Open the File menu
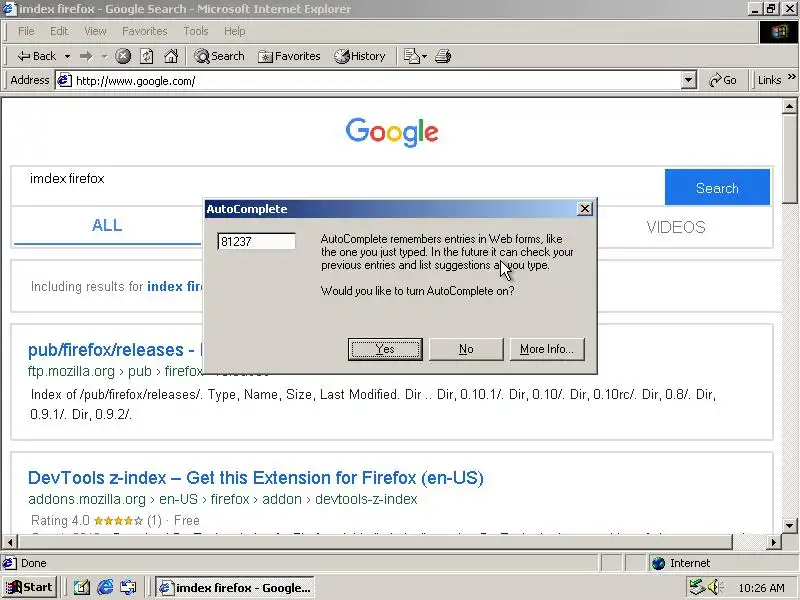800x600 pixels. pyautogui.click(x=26, y=31)
